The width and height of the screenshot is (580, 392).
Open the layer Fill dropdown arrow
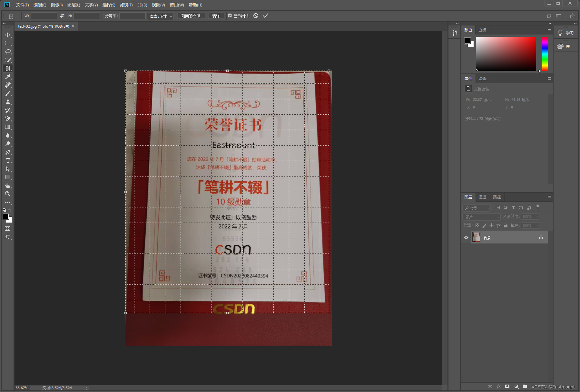(x=537, y=225)
